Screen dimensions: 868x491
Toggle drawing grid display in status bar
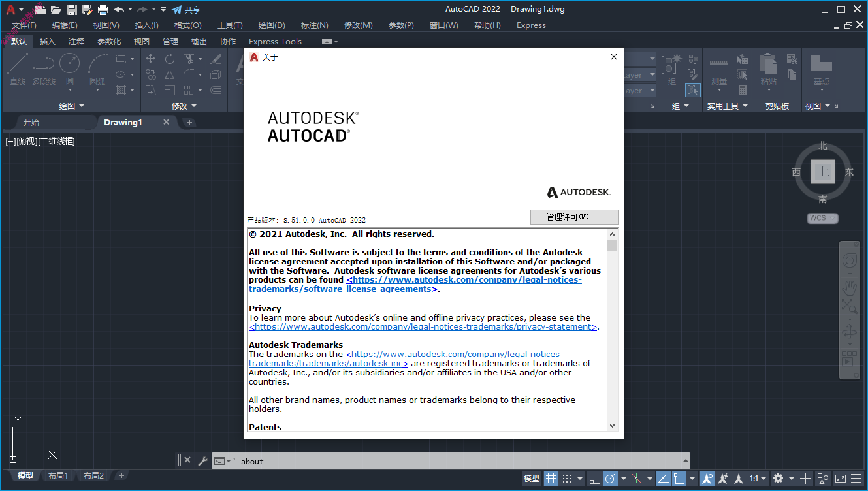tap(551, 478)
